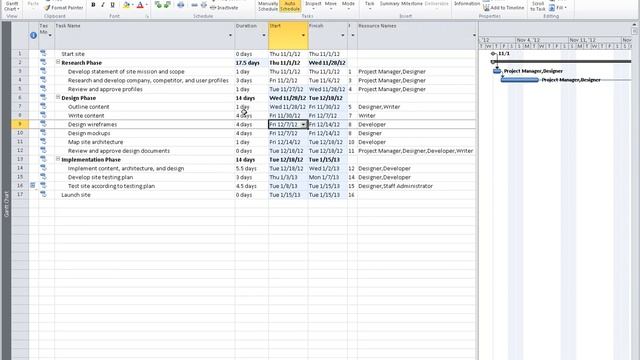Open the Fill dropdown in Editing
This screenshot has height=360, width=640.
(558, 8)
